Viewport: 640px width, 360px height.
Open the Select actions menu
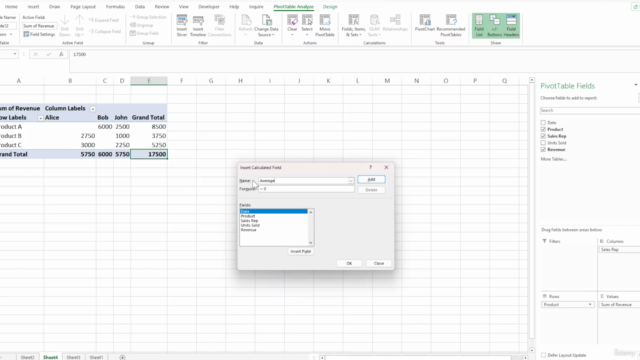[307, 26]
